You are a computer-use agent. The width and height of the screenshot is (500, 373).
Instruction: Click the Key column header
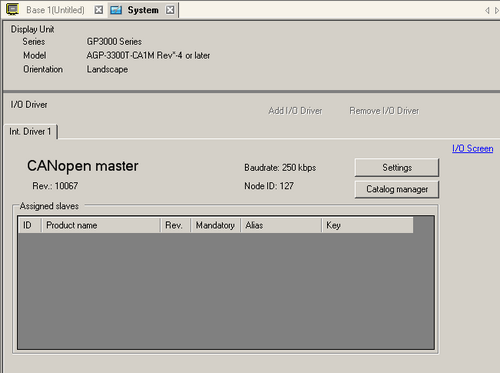[368, 225]
